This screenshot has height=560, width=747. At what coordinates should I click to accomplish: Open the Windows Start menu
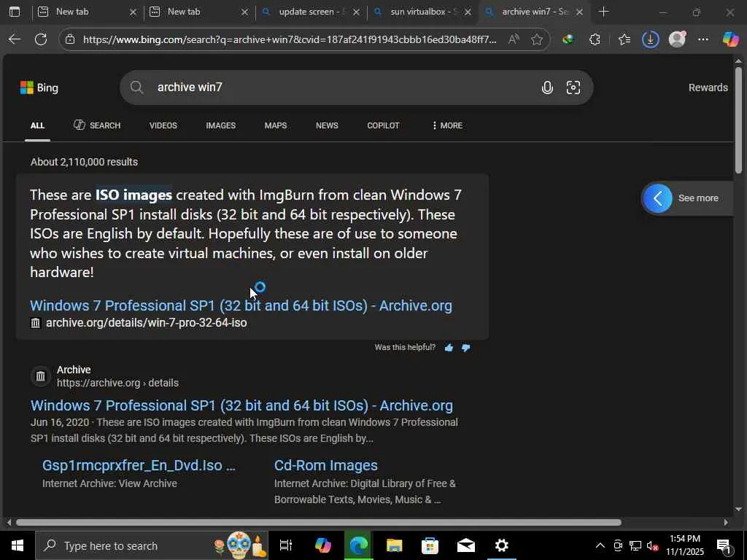(x=18, y=545)
